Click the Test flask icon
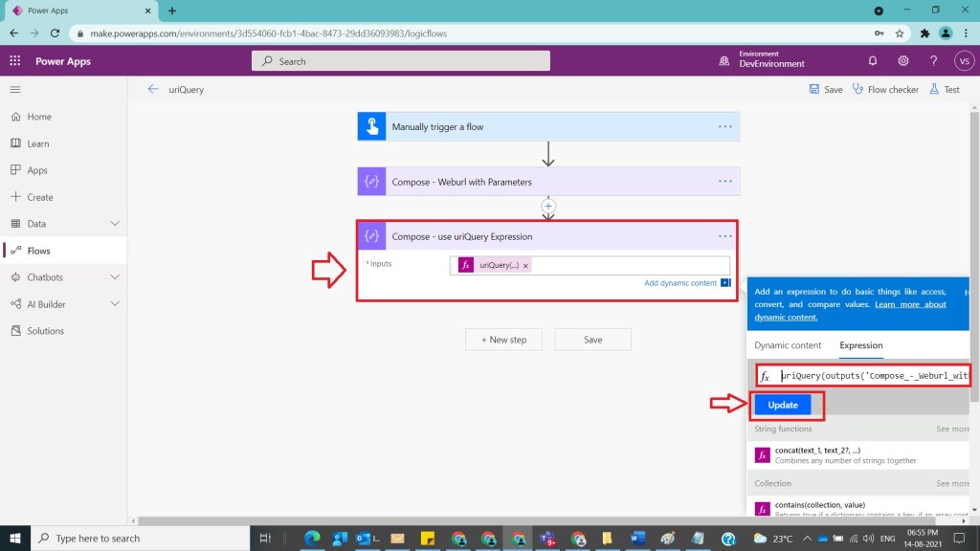980x551 pixels. point(935,90)
